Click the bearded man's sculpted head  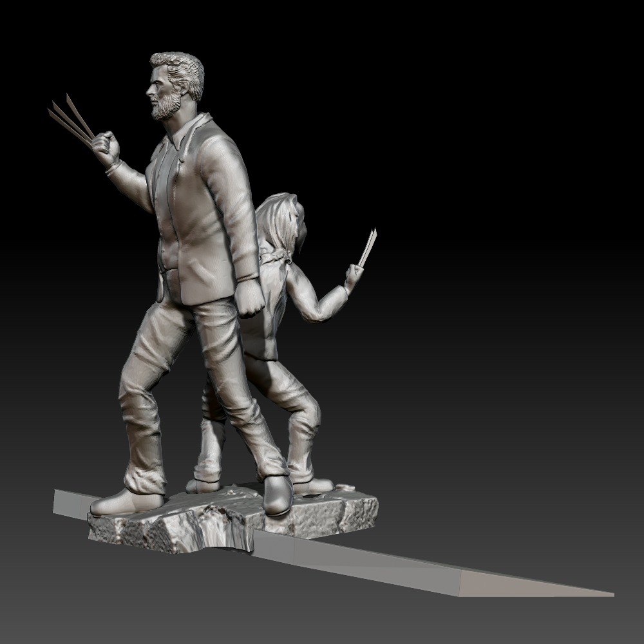click(176, 86)
